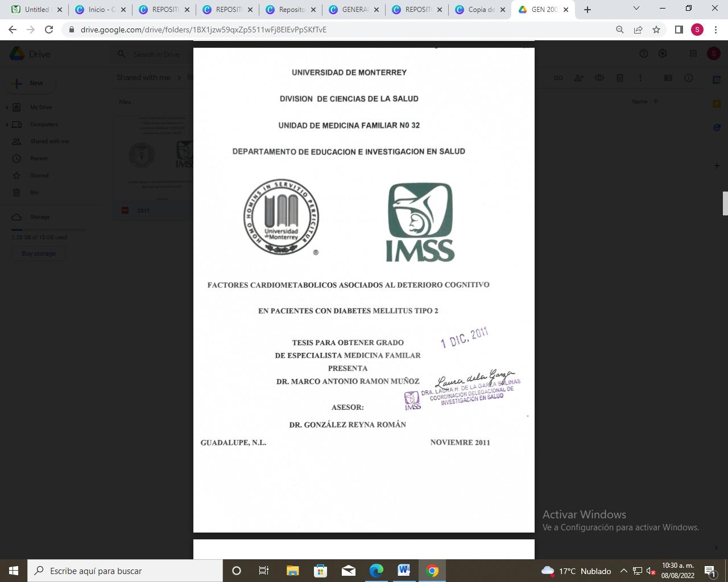Show hidden system tray icons chevron
Viewport: 728px width, 582px height.
tap(623, 571)
